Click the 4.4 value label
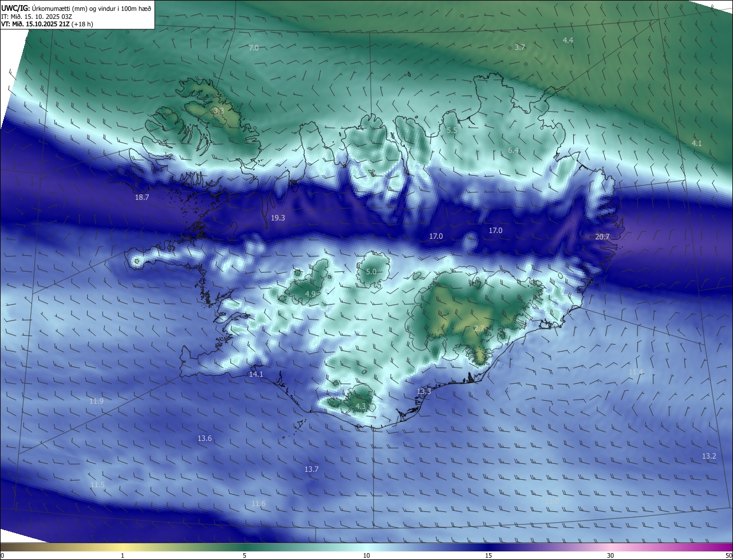Image resolution: width=733 pixels, height=560 pixels. (x=568, y=40)
